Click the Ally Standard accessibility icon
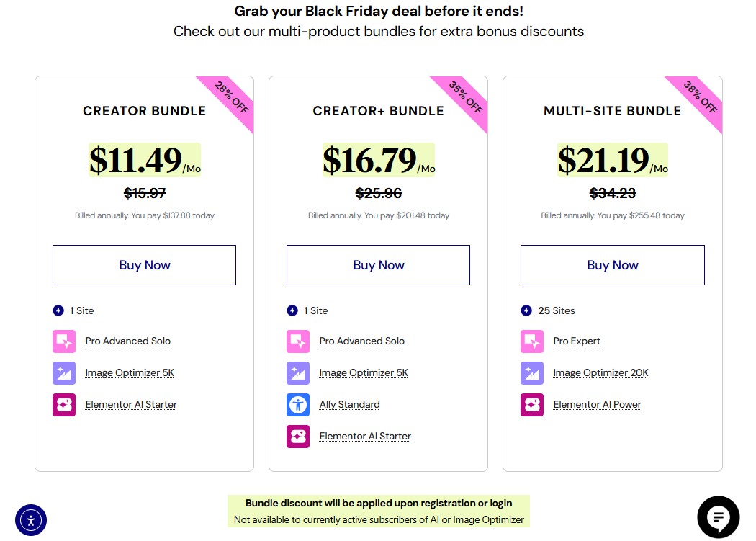Viewport: 756px width, 541px height. [x=297, y=404]
